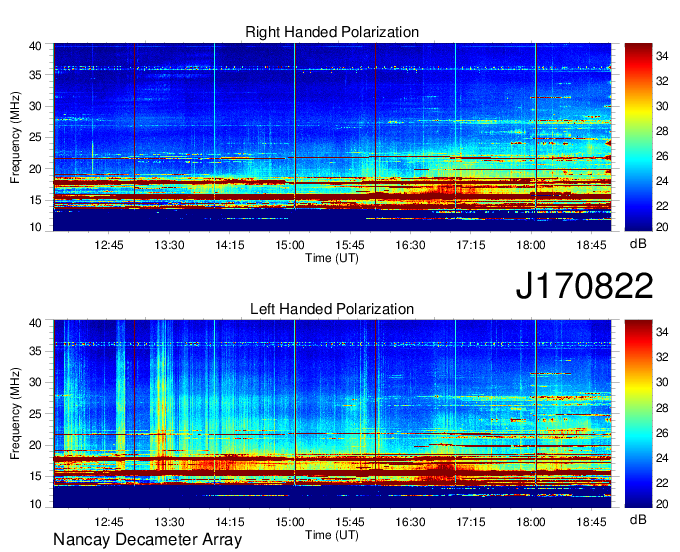
Task: Click the 'dB' label under the lower color bar
Action: click(638, 519)
